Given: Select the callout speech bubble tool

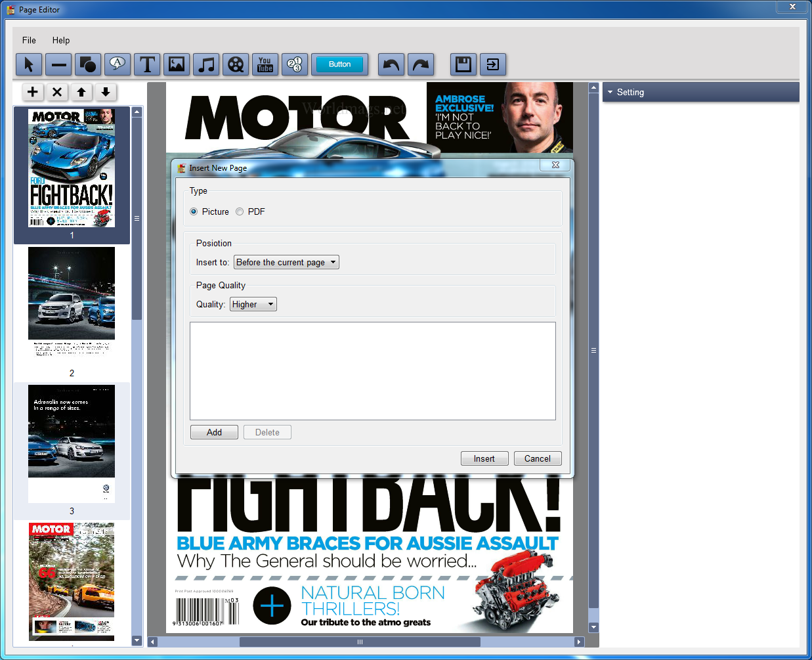Looking at the screenshot, I should [118, 64].
